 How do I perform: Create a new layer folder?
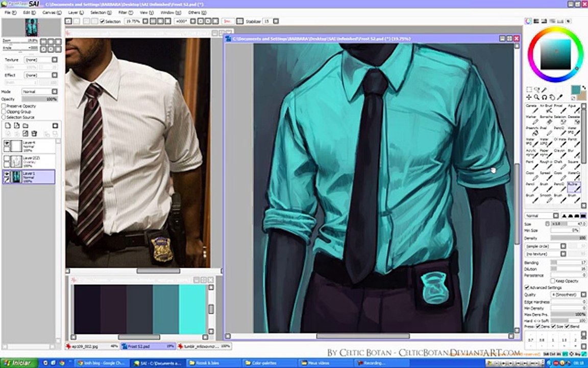[x=26, y=126]
